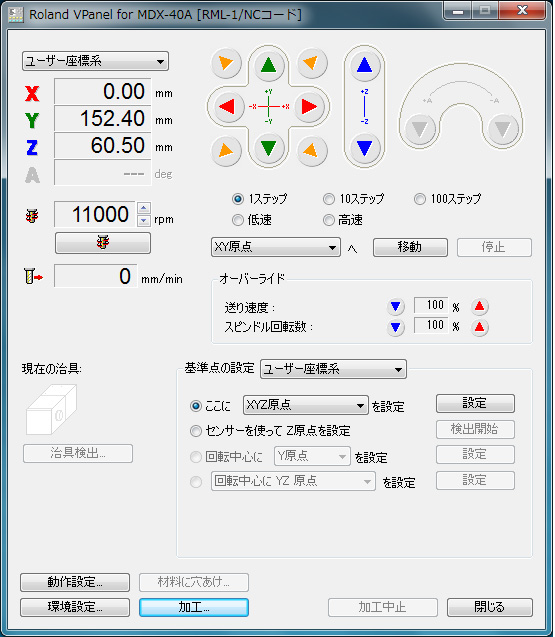This screenshot has height=637, width=555.
Task: Jog the tool in -Y direction with green down arrow
Action: coord(268,148)
